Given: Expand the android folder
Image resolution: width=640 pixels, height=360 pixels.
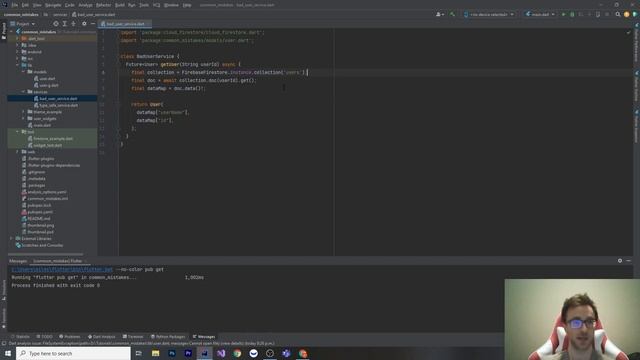Looking at the screenshot, I should pos(18,52).
